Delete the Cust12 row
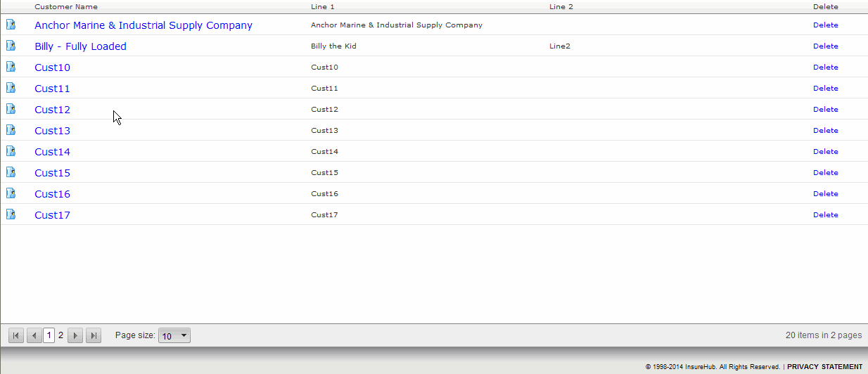The height and width of the screenshot is (374, 868). tap(826, 109)
